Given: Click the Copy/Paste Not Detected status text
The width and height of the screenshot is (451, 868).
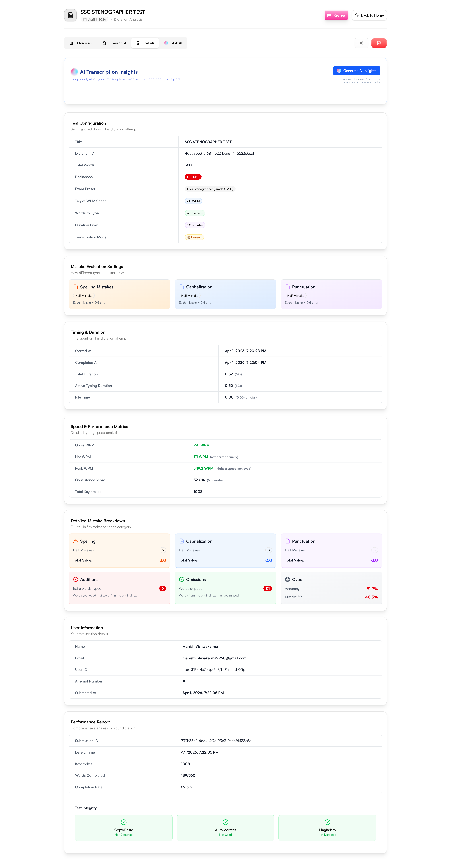Looking at the screenshot, I should click(124, 835).
